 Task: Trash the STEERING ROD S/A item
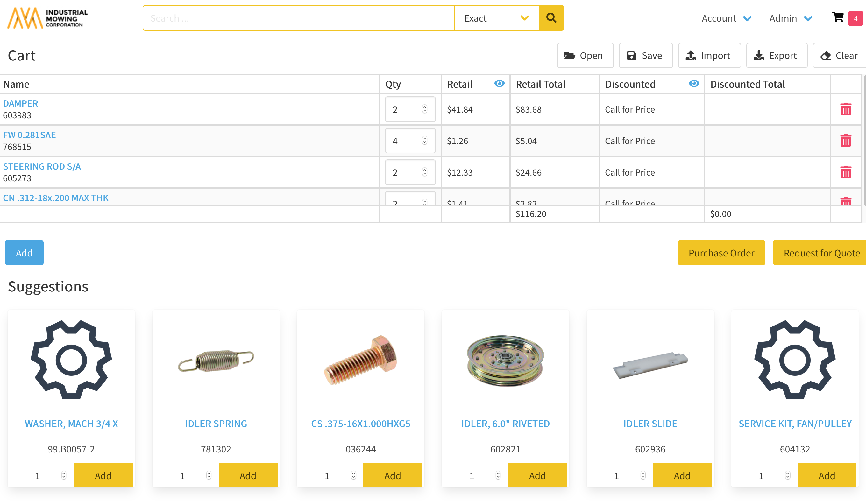[x=845, y=172]
